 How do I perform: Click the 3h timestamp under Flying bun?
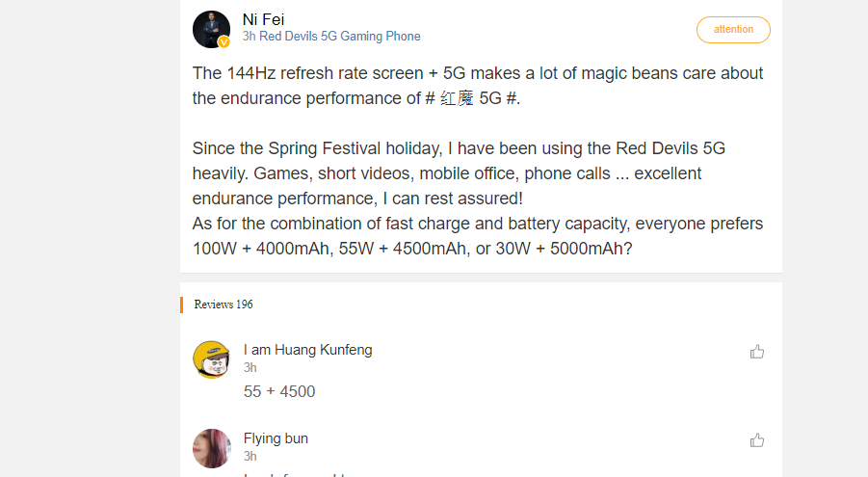pyautogui.click(x=250, y=456)
